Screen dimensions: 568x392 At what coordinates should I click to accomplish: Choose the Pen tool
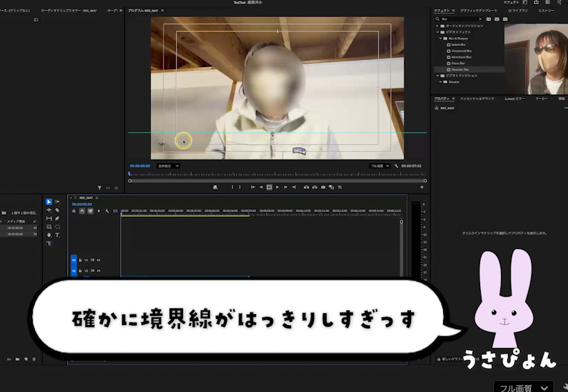pyautogui.click(x=57, y=218)
